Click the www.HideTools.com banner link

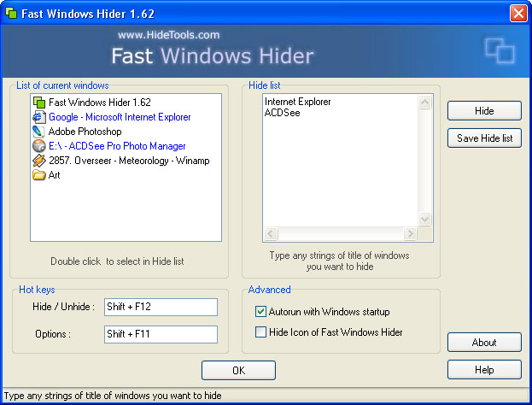168,35
